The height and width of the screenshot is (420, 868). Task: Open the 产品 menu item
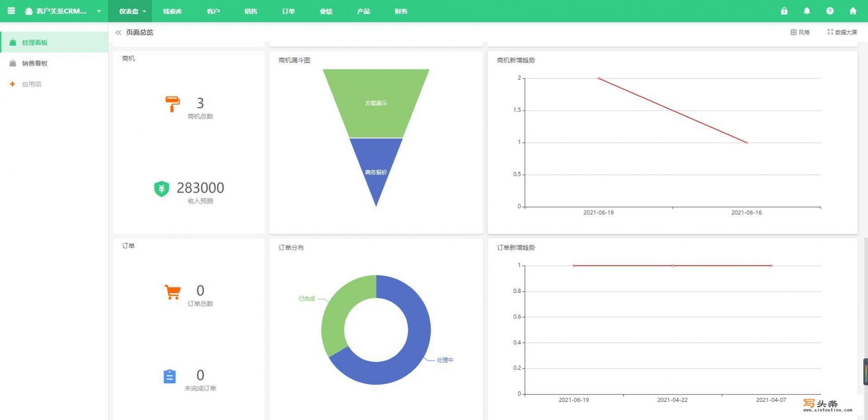(x=363, y=11)
